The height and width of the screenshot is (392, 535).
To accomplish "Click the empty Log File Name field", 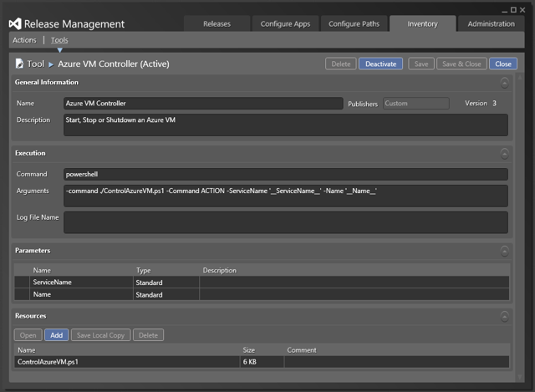I will (286, 222).
